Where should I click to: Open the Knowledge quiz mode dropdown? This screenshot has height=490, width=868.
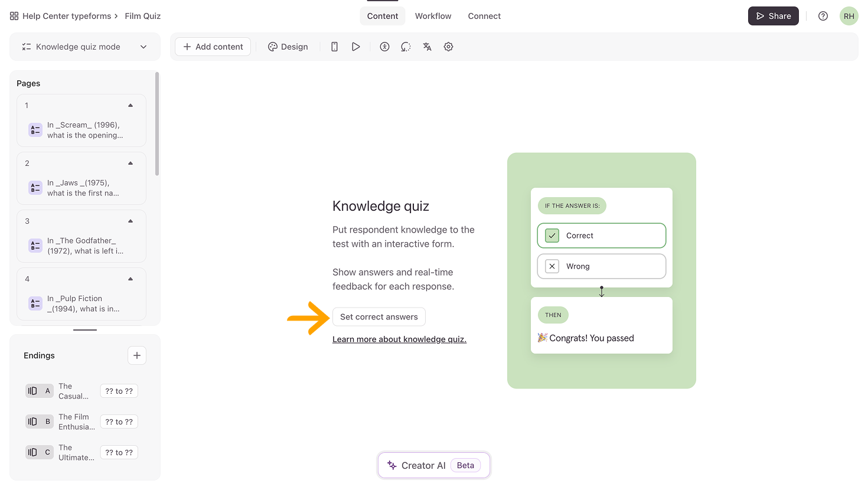coord(84,47)
